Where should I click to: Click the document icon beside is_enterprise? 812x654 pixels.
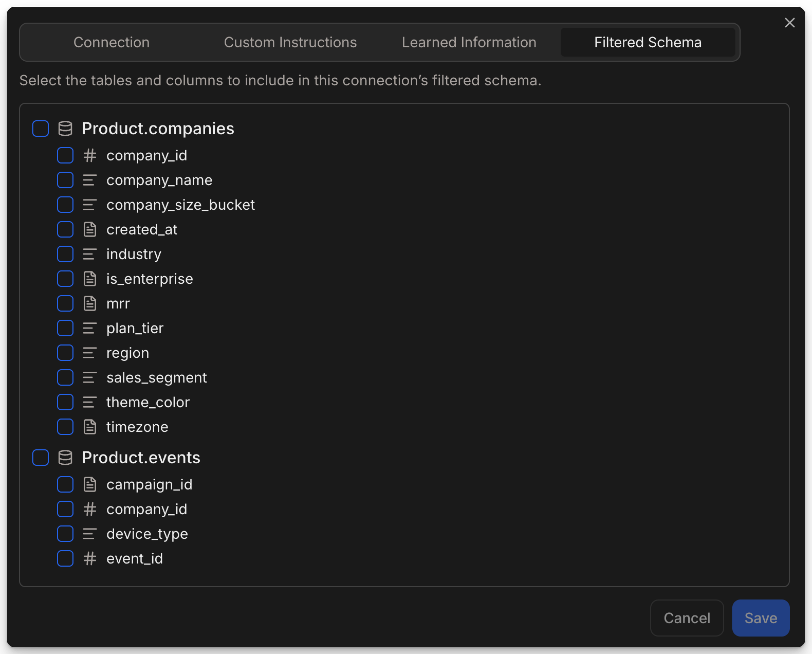90,279
